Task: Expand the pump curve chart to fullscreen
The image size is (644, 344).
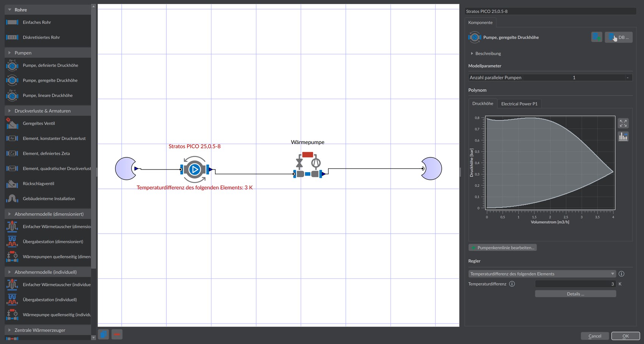Action: click(x=623, y=123)
